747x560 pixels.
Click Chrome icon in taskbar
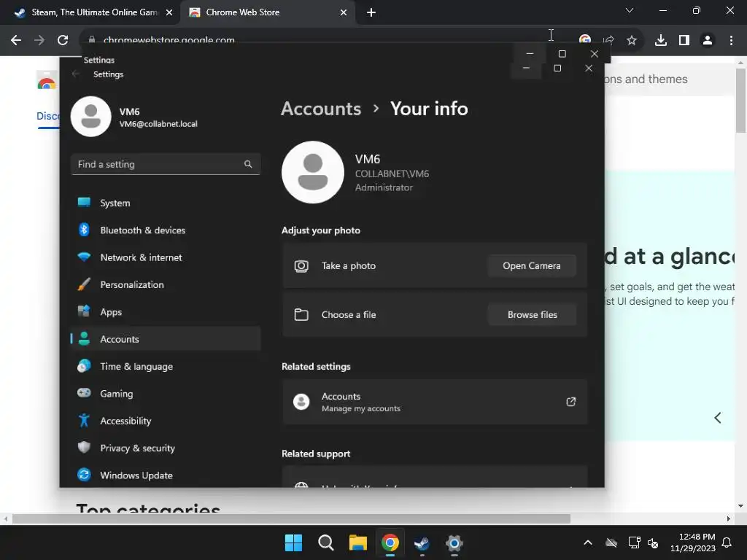point(390,542)
